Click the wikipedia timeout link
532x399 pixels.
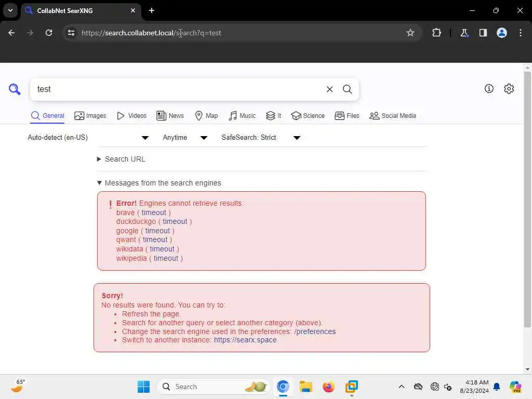(166, 259)
